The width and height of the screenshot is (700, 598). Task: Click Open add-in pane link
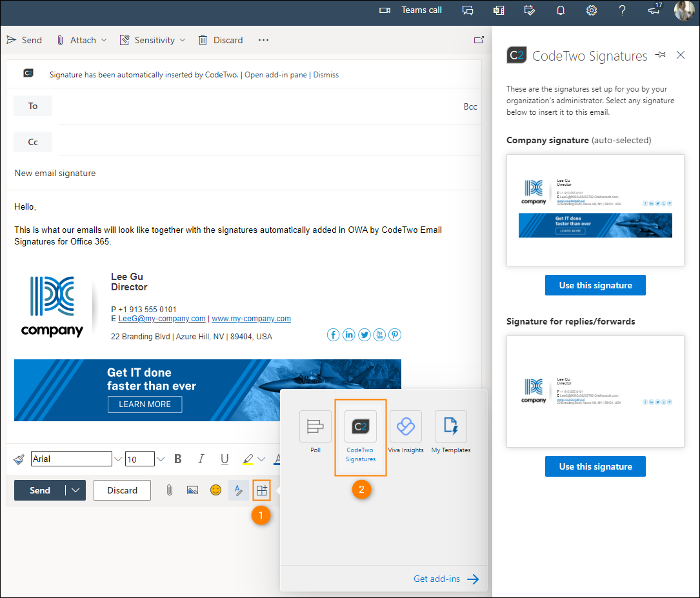(275, 75)
